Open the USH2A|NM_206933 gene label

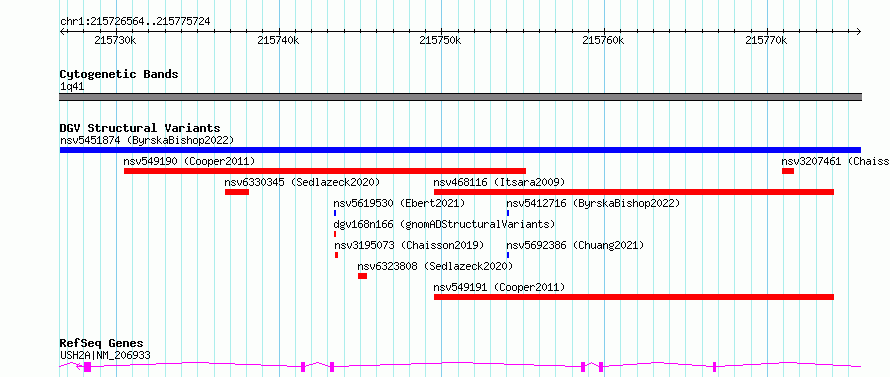105,355
